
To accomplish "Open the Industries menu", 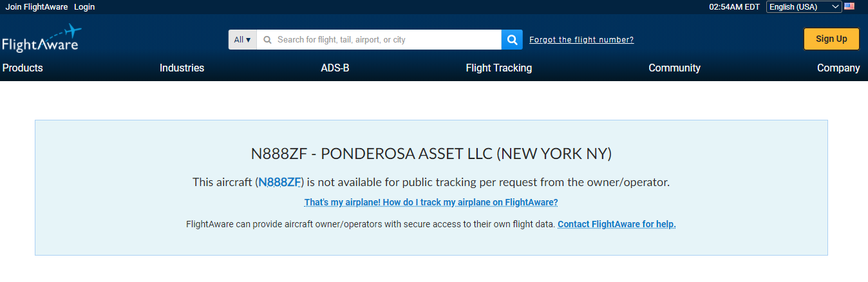I will coord(182,68).
